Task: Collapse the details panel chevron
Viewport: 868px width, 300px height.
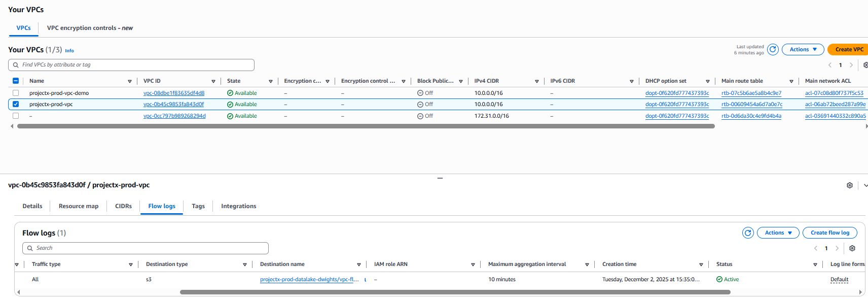Action: [x=865, y=185]
